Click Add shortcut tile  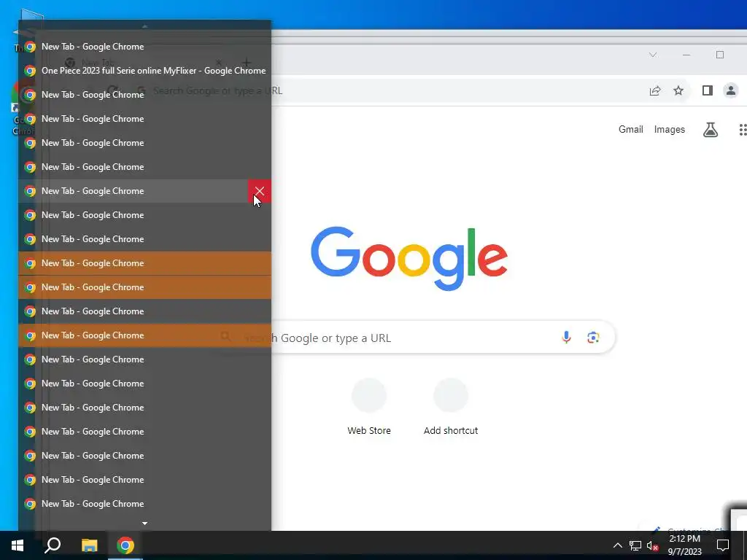point(451,407)
